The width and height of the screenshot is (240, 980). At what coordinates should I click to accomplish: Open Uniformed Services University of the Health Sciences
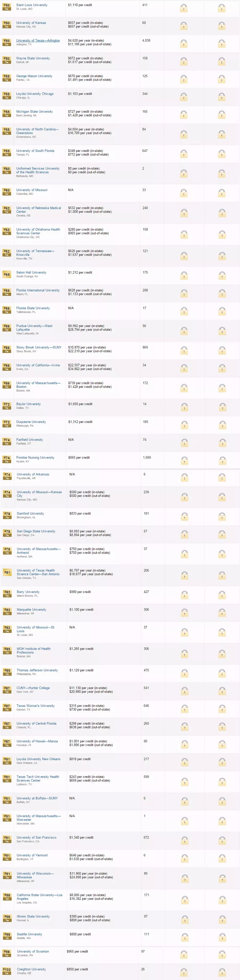pos(38,170)
